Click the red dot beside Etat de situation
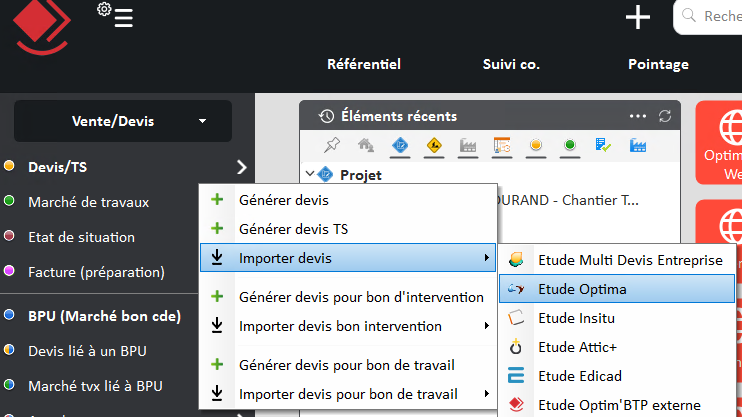Viewport: 742px width, 417px height. (x=9, y=236)
